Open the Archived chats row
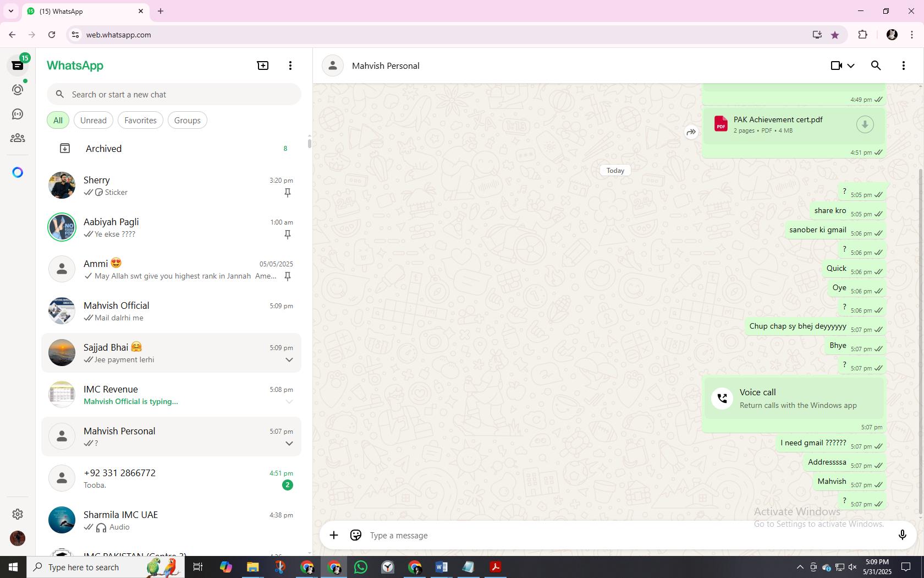 [172, 148]
